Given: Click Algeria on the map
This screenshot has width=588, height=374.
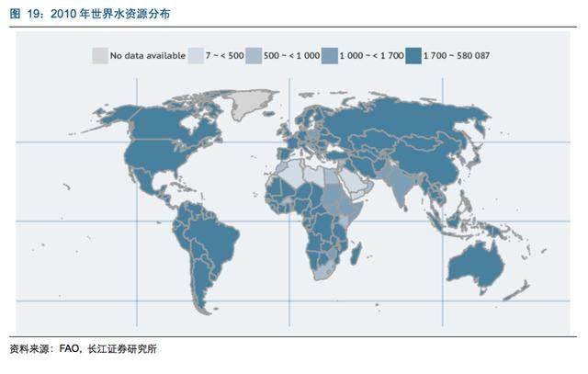Looking at the screenshot, I should tap(292, 173).
